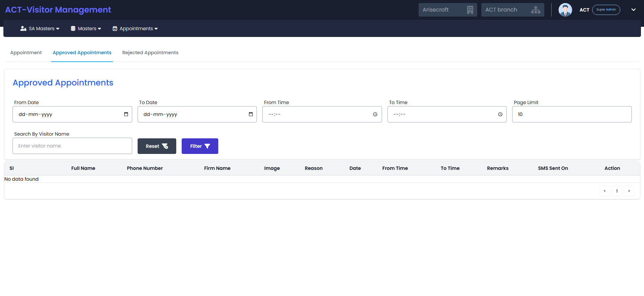
Task: Click the Remarks column header
Action: coord(498,168)
